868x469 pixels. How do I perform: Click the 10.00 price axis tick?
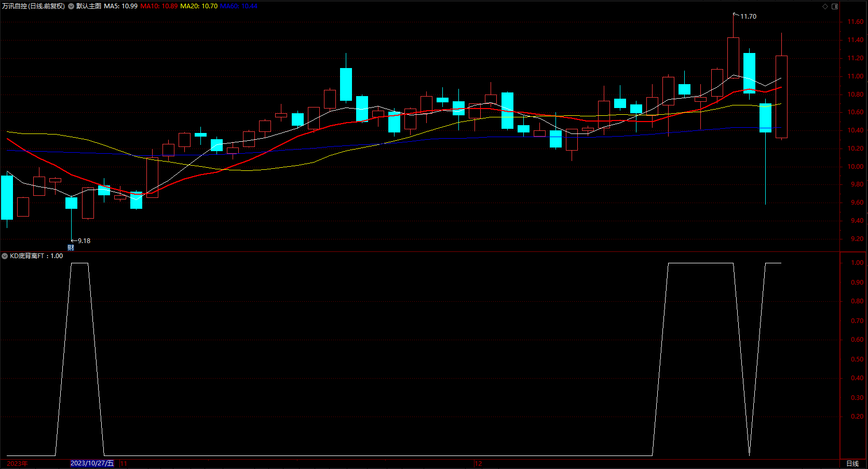856,167
